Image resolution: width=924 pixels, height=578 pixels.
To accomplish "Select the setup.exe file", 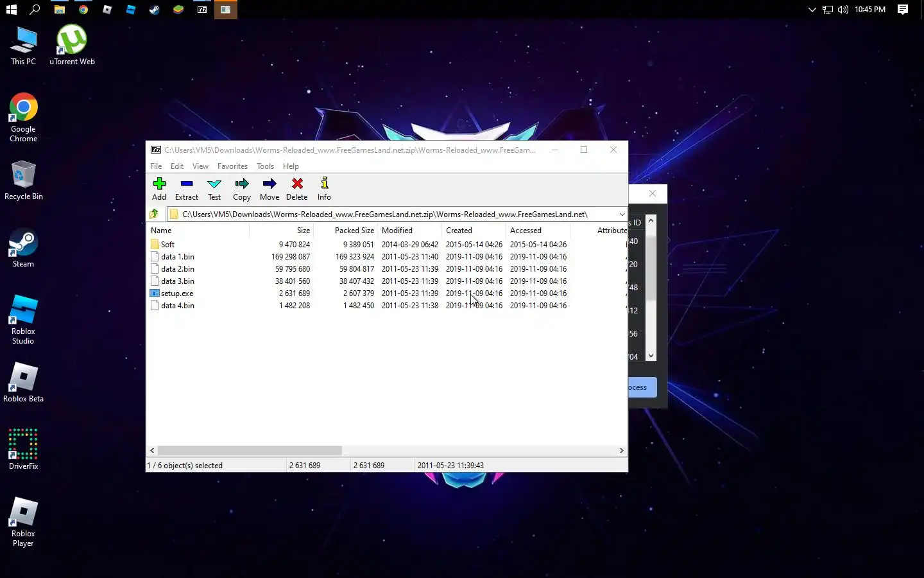I will [387, 293].
